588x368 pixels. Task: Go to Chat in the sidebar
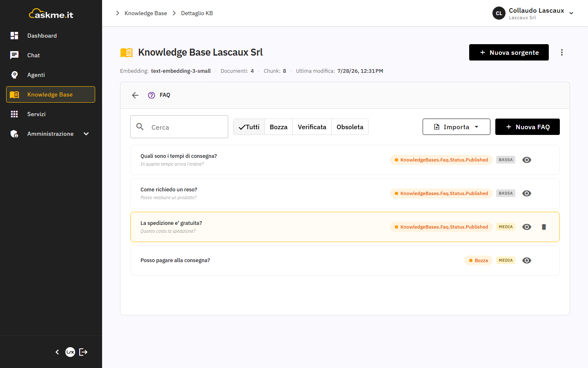pyautogui.click(x=51, y=55)
